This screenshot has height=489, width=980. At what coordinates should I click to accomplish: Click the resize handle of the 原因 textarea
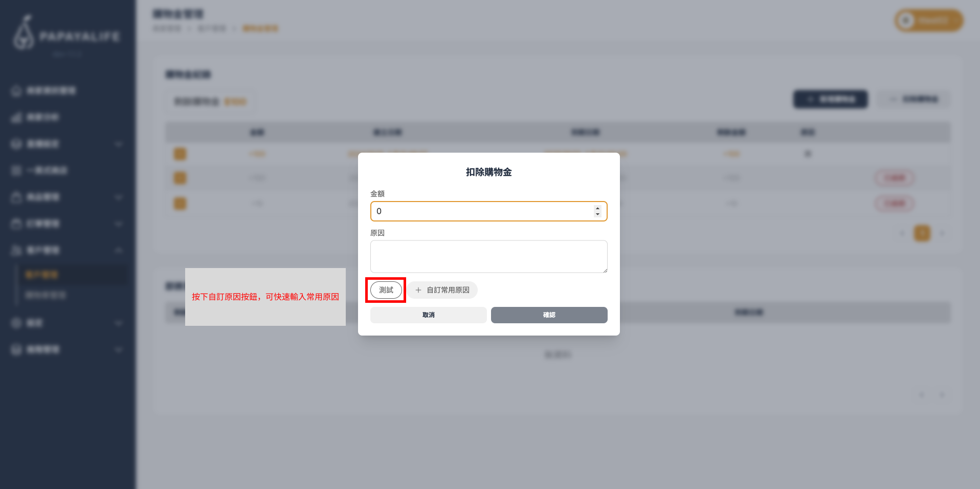(x=605, y=270)
